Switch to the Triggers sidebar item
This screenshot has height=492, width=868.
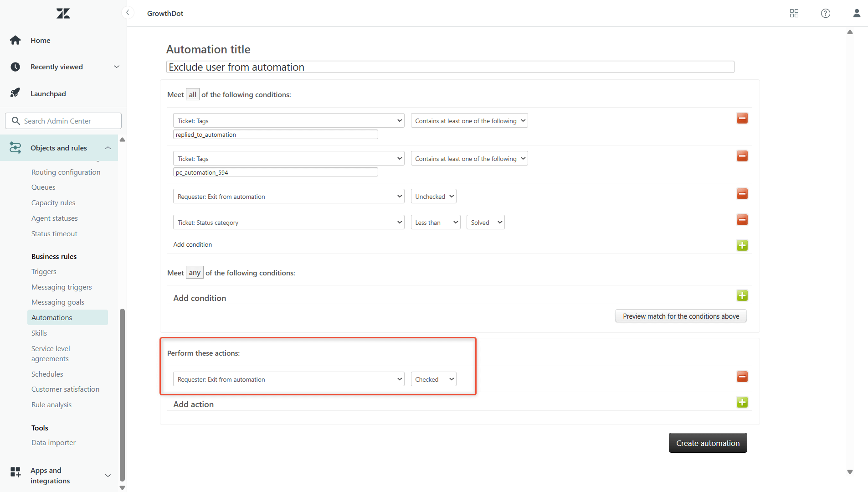tap(44, 271)
